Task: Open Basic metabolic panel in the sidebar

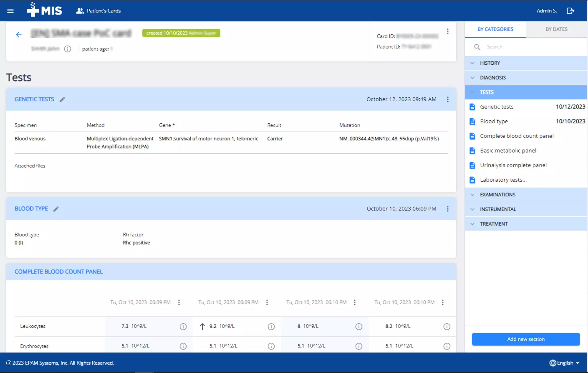Action: 508,151
